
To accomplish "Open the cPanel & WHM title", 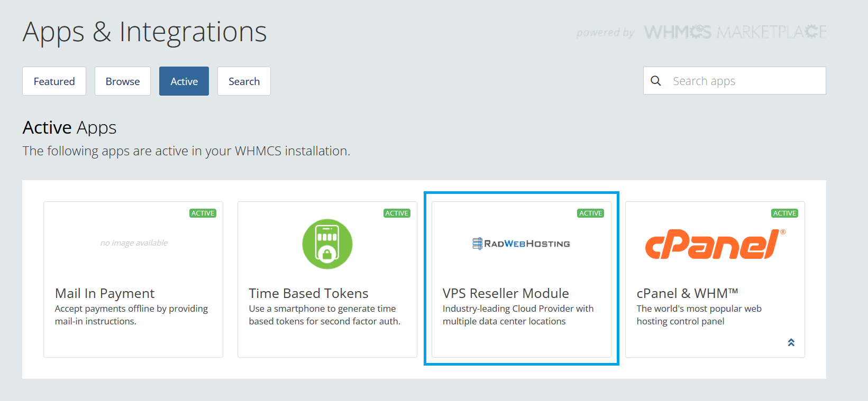I will tap(687, 293).
